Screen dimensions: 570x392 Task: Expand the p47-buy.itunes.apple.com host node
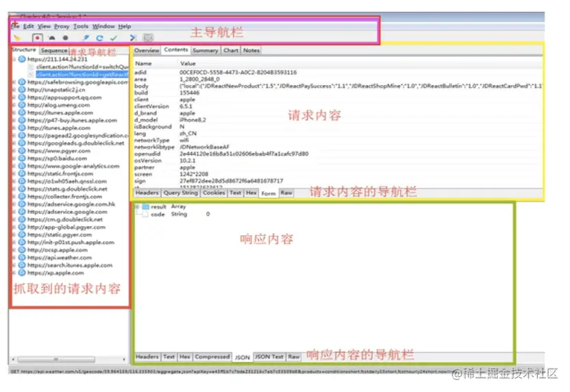pos(14,120)
